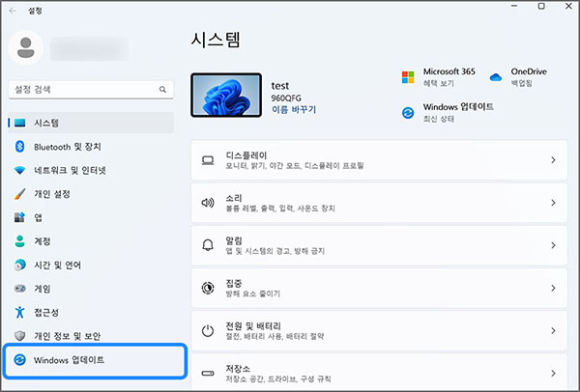The height and width of the screenshot is (392, 580).
Task: Open the 디스플레이 settings row
Action: point(379,160)
